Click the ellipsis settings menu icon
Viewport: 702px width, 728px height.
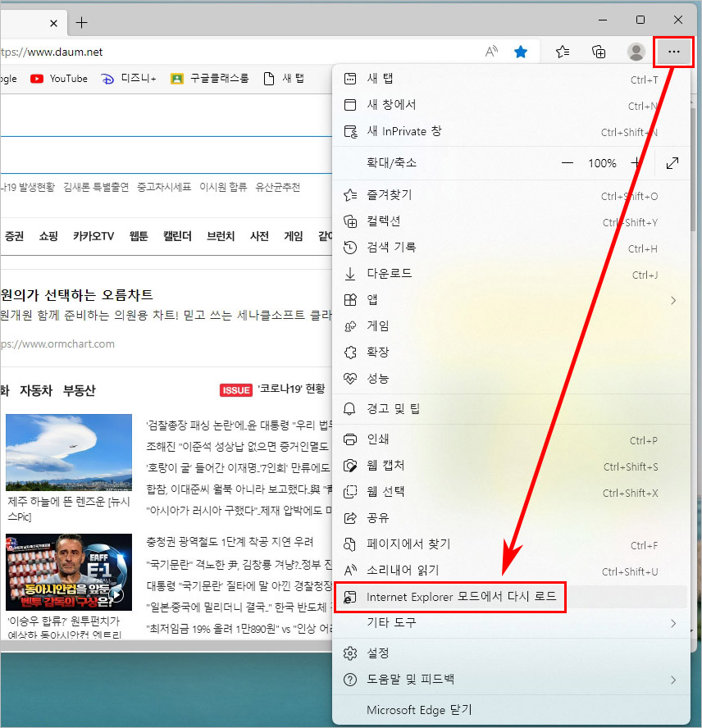pos(672,51)
